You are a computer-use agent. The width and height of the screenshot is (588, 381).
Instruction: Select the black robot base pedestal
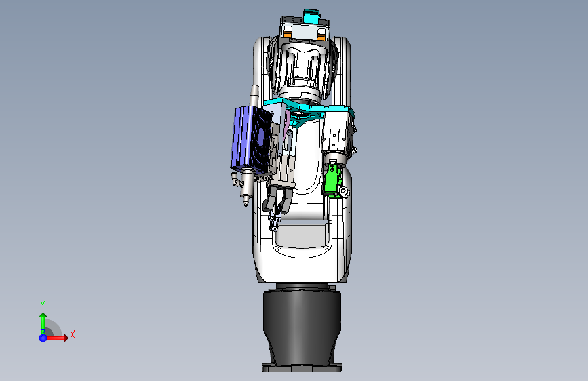[302, 328]
